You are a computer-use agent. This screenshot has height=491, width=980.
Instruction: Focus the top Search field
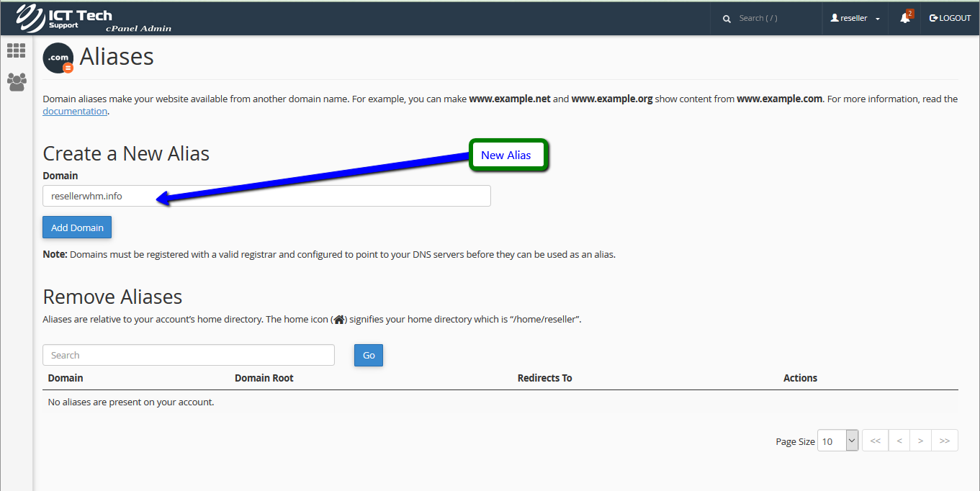(774, 18)
